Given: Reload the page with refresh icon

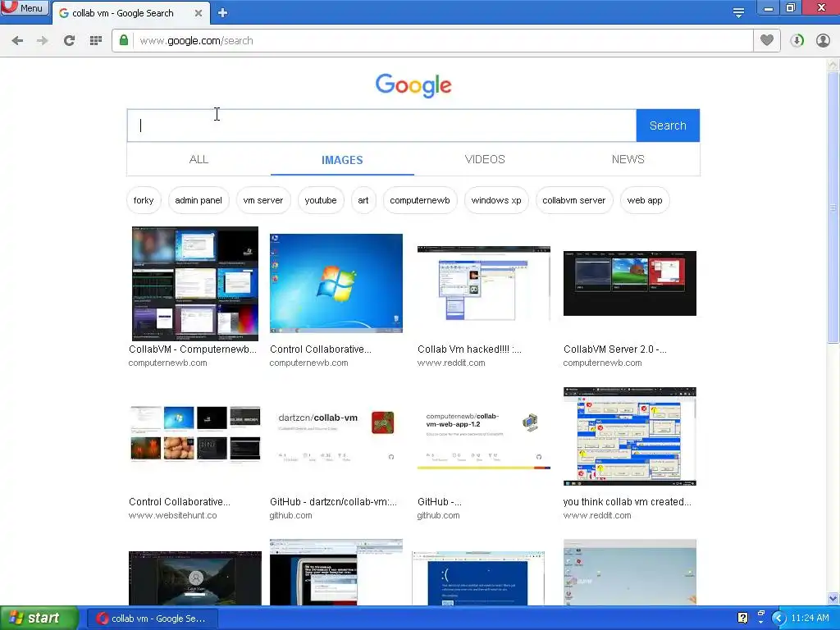Looking at the screenshot, I should pyautogui.click(x=69, y=41).
